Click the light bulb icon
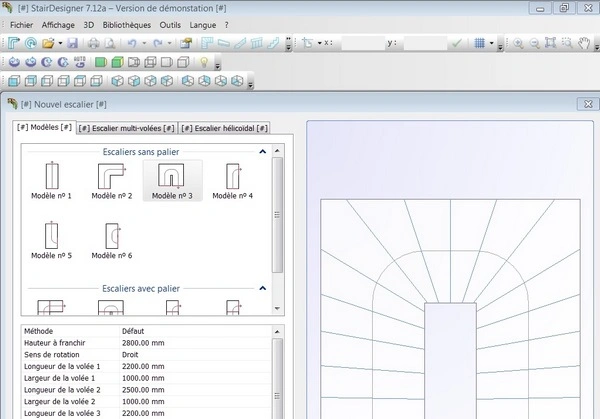Viewport: 600px width, 419px height. tap(204, 63)
